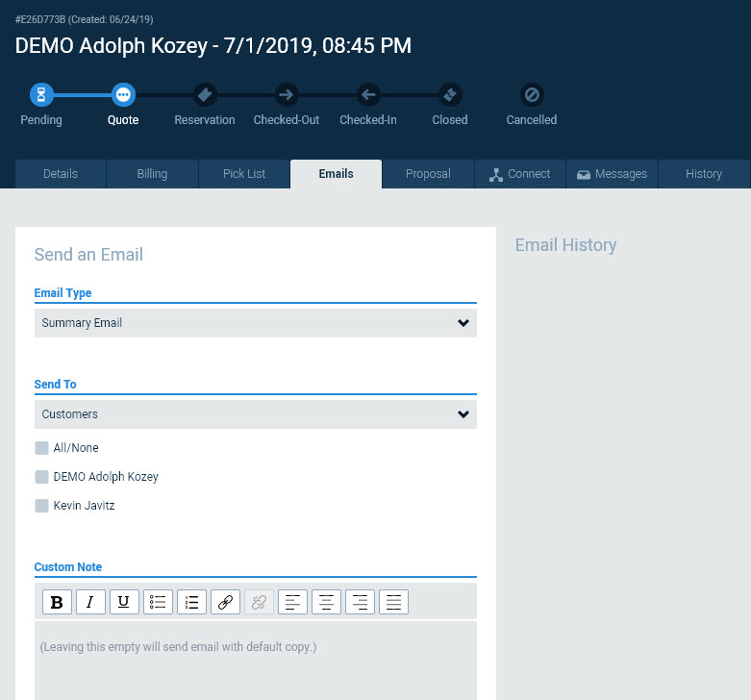Viewport: 751px width, 700px height.
Task: Open the History tab
Action: point(704,174)
